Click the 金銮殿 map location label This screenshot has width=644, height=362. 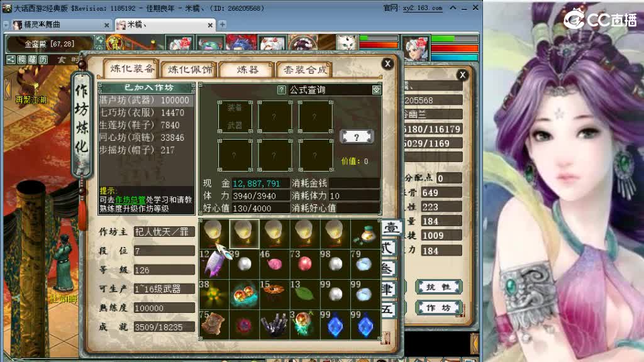(49, 43)
